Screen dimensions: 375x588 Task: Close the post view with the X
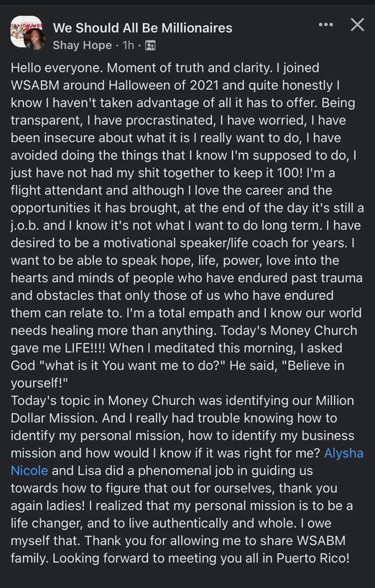coord(357,25)
